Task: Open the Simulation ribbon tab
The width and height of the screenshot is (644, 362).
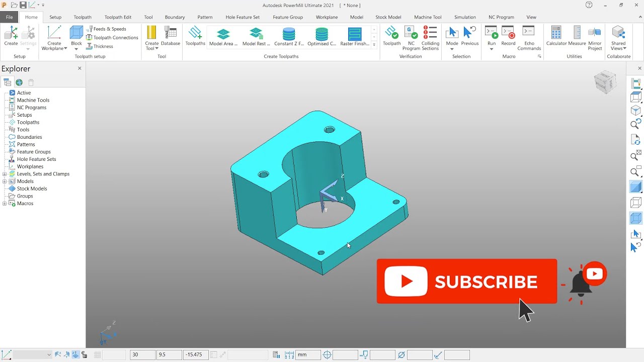Action: [x=465, y=17]
